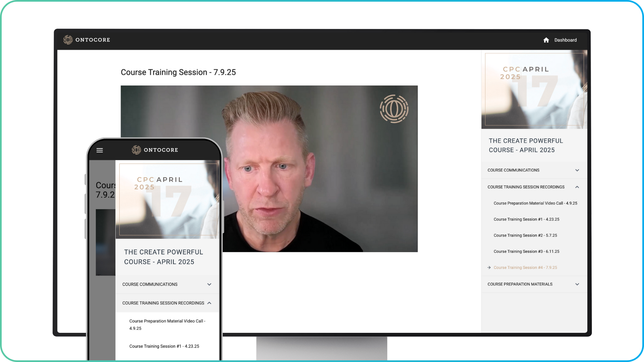Open the hamburger menu on phone

pos(100,150)
